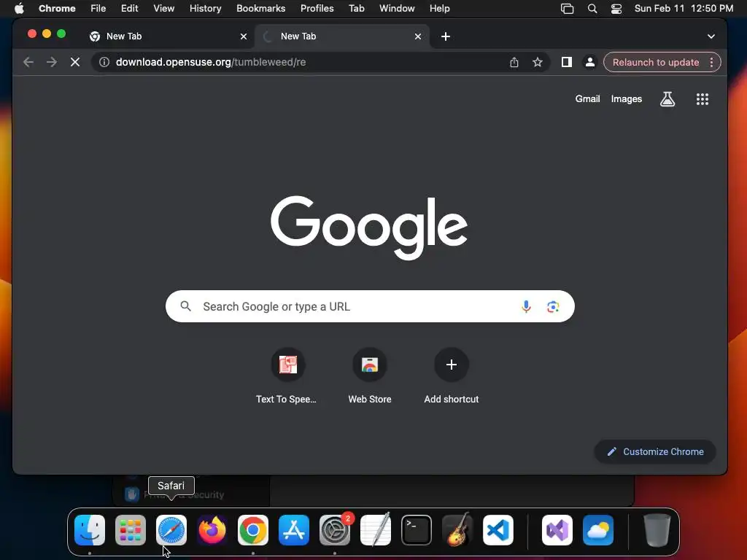Image resolution: width=747 pixels, height=560 pixels.
Task: Open the Chrome application menu
Action: coord(57,8)
